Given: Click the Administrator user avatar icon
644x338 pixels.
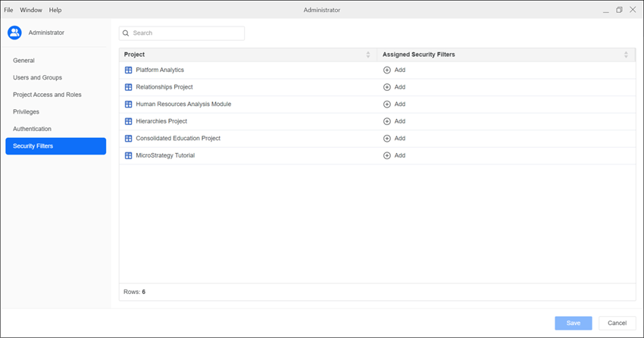Looking at the screenshot, I should (14, 33).
